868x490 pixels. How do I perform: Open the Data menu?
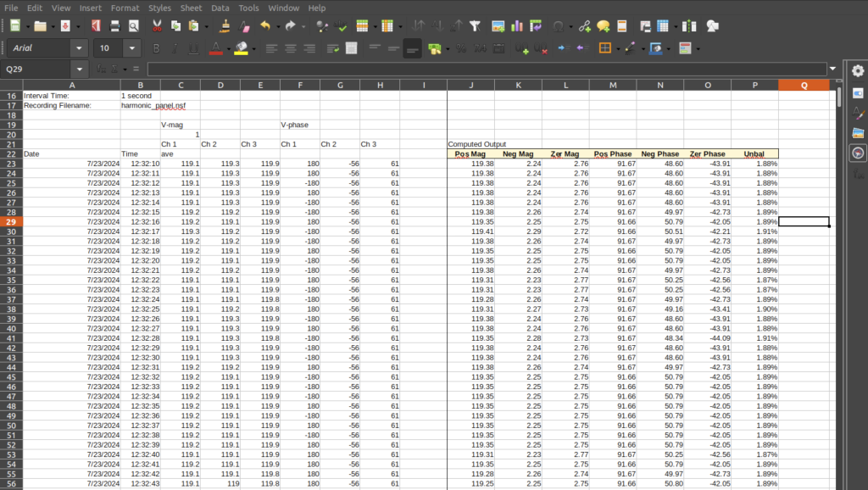click(220, 8)
